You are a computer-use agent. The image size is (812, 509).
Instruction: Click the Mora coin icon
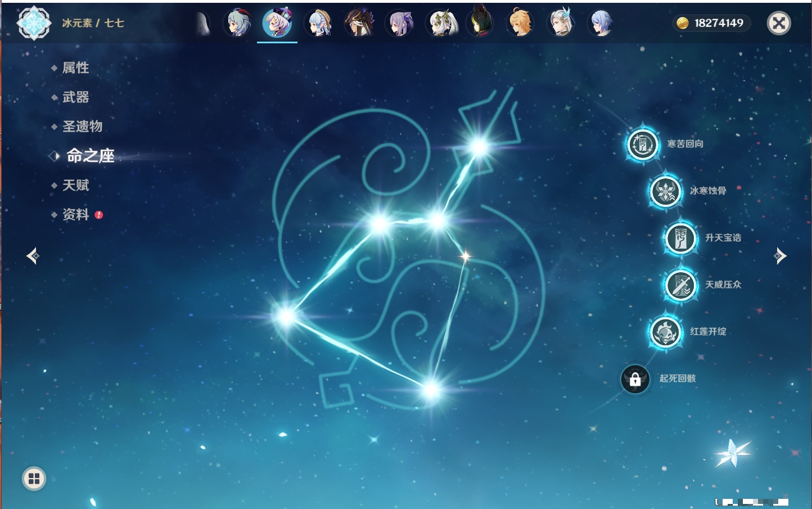683,23
